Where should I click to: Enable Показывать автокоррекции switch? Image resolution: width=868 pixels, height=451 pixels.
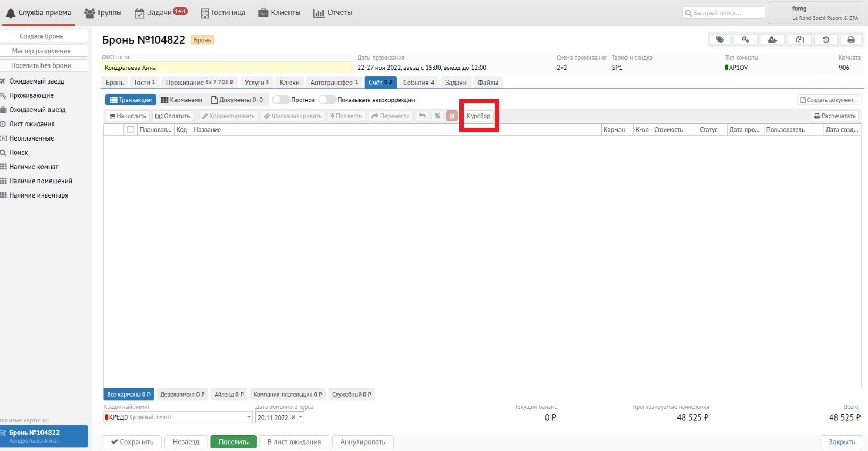click(x=327, y=100)
